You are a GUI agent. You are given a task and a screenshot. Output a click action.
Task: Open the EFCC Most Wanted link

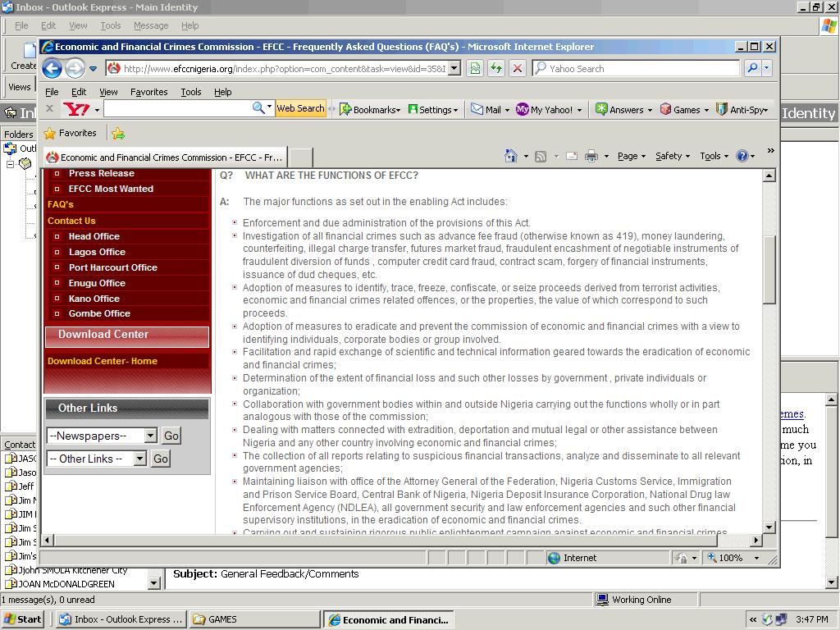111,189
